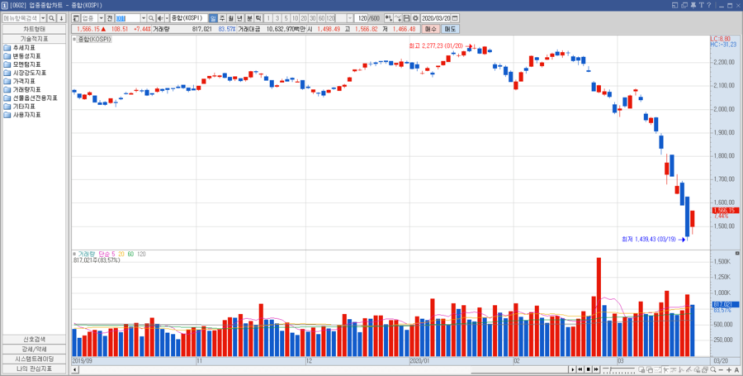Open the interval combo box dropdown
This screenshot has width=743, height=376.
pos(350,18)
